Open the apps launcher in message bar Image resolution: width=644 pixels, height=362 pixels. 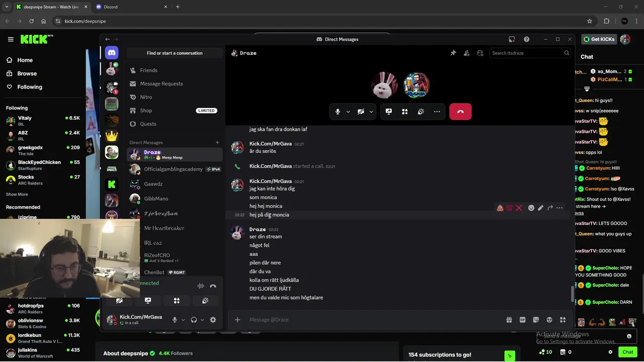click(x=562, y=320)
